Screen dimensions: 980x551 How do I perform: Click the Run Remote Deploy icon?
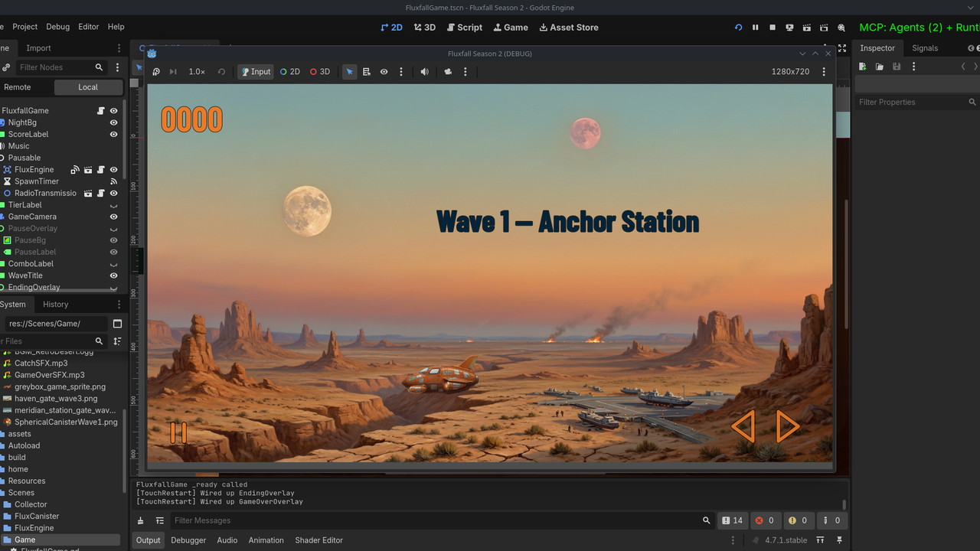[x=789, y=27]
